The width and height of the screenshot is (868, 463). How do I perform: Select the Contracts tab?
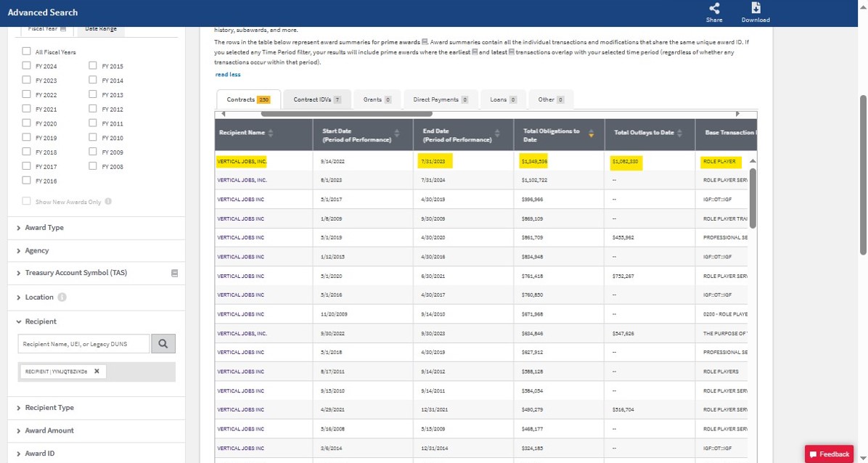pyautogui.click(x=248, y=99)
